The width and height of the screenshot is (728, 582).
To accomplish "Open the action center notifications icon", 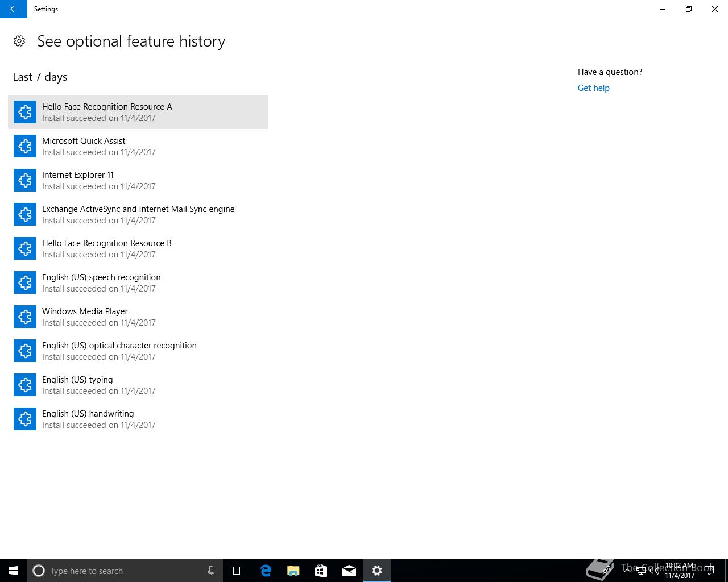I will coord(709,571).
